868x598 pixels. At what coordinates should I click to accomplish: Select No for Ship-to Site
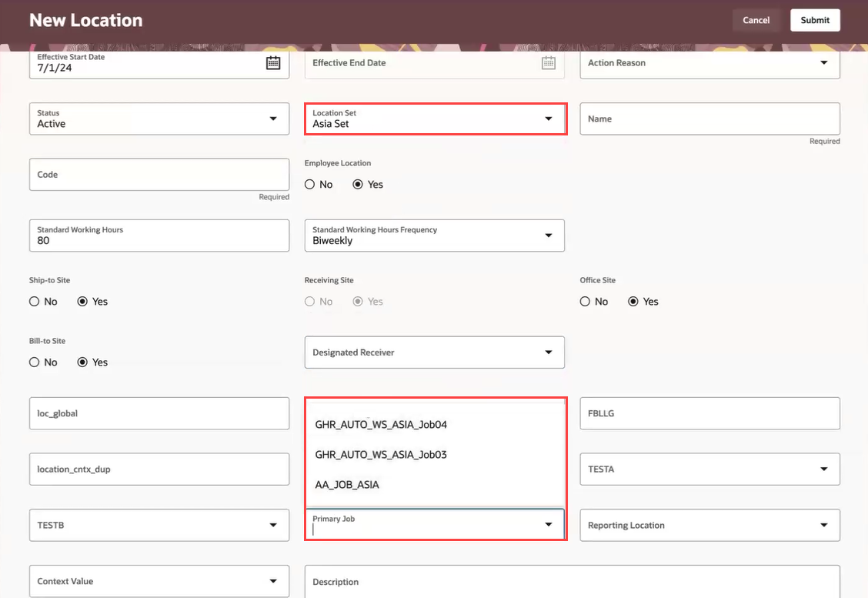pos(35,301)
